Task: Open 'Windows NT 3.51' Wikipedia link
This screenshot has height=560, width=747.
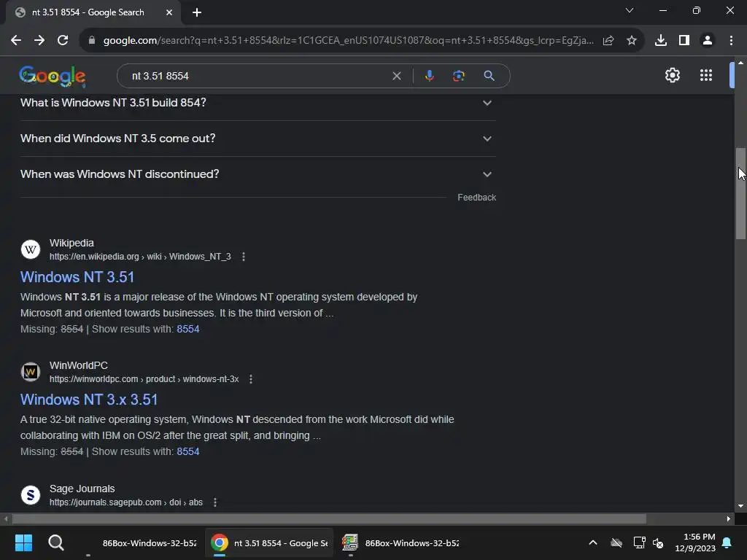Action: pyautogui.click(x=77, y=277)
